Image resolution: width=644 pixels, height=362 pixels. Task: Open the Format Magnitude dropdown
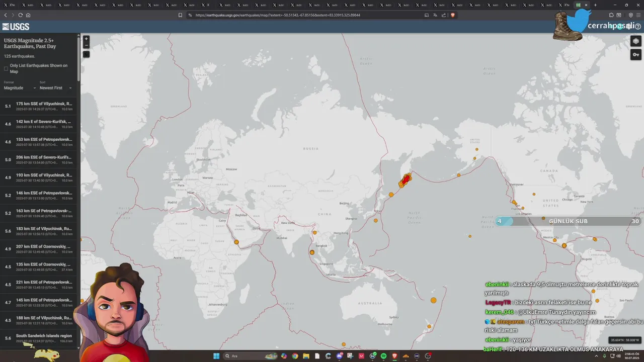[x=20, y=88]
